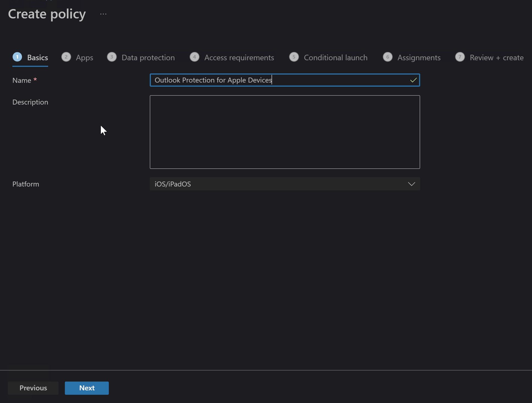Select the Basics tab
The width and height of the screenshot is (532, 403).
tap(37, 57)
